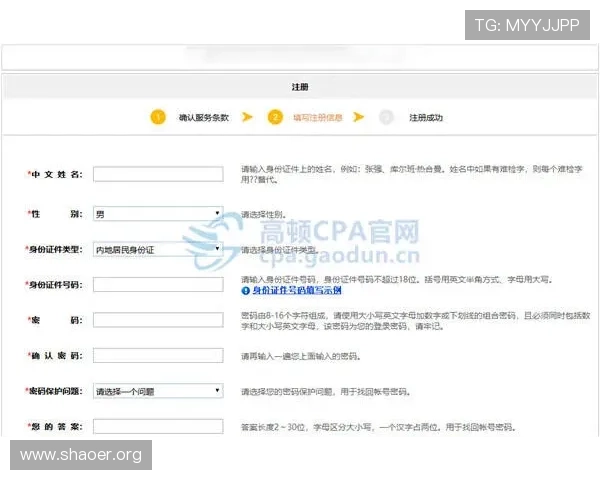
Task: Click step 1 circle icon 确认服务条款
Action: coord(158,117)
